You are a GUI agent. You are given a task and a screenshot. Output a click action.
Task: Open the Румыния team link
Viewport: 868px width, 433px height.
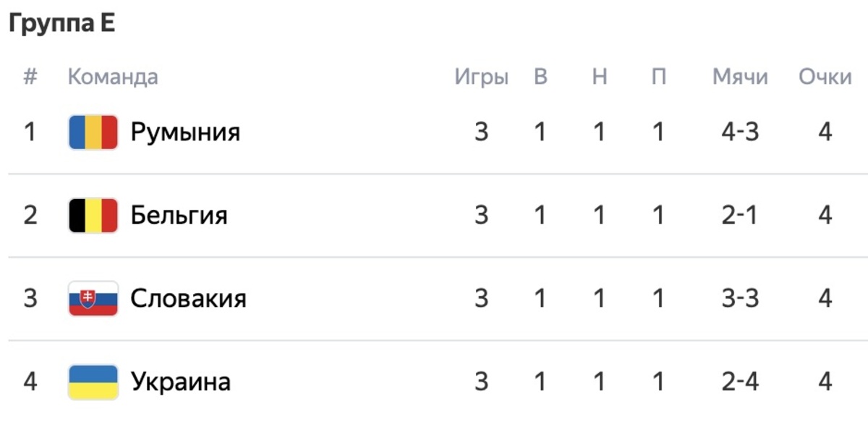(x=185, y=133)
